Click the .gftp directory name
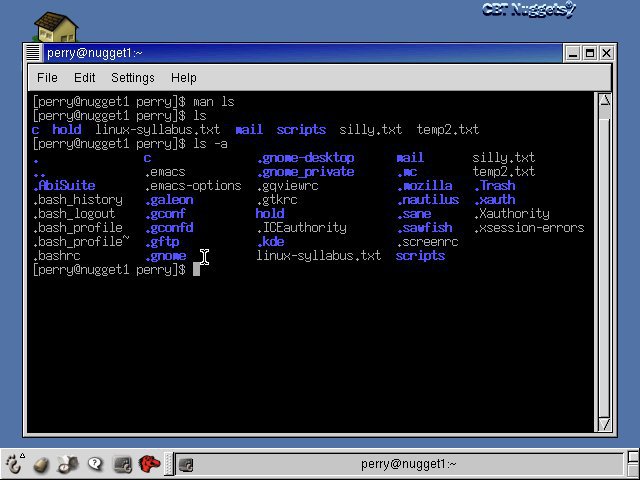The height and width of the screenshot is (480, 640). click(x=162, y=242)
